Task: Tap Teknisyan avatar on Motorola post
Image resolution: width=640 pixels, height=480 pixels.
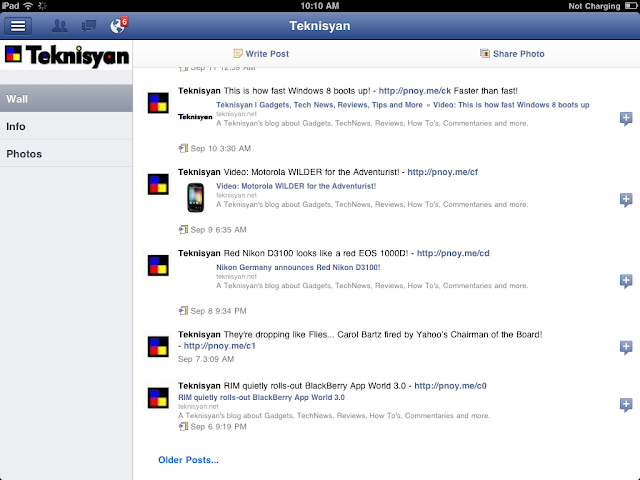Action: [x=158, y=184]
